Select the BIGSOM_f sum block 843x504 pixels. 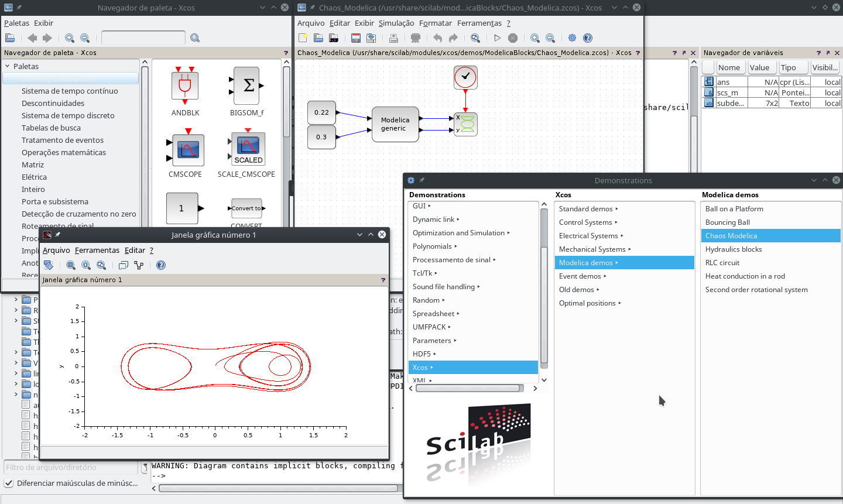[x=246, y=85]
